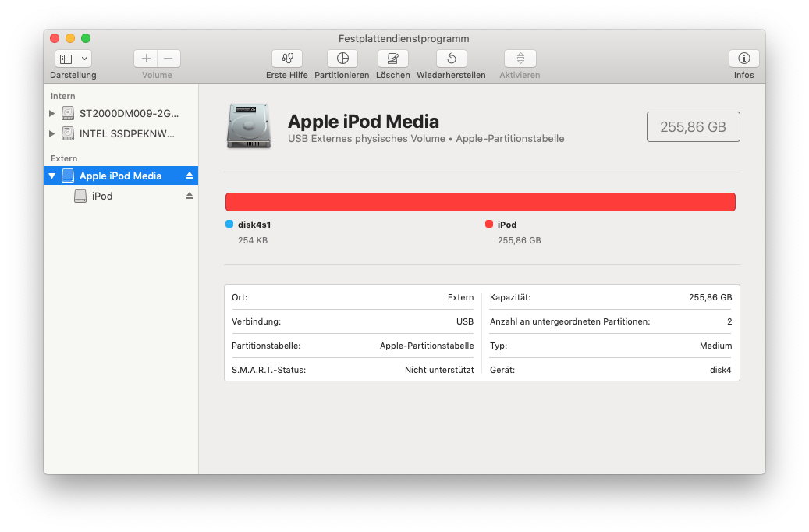The height and width of the screenshot is (532, 809).
Task: Click the Typ Medium value
Action: pyautogui.click(x=715, y=346)
